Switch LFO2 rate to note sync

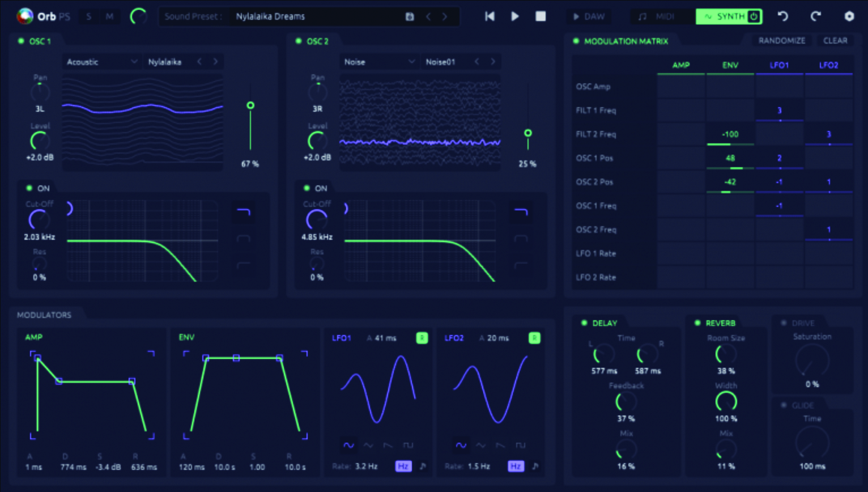[x=535, y=466]
